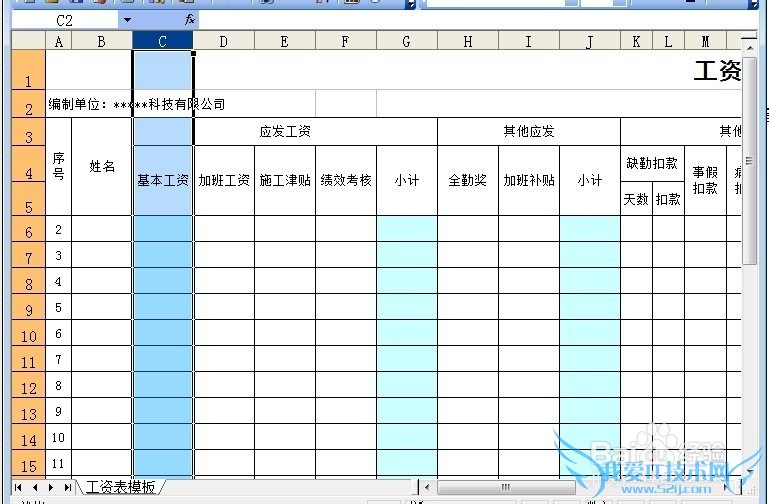Image resolution: width=769 pixels, height=504 pixels.
Task: Click the vertical scrollbar up arrow
Action: click(749, 48)
